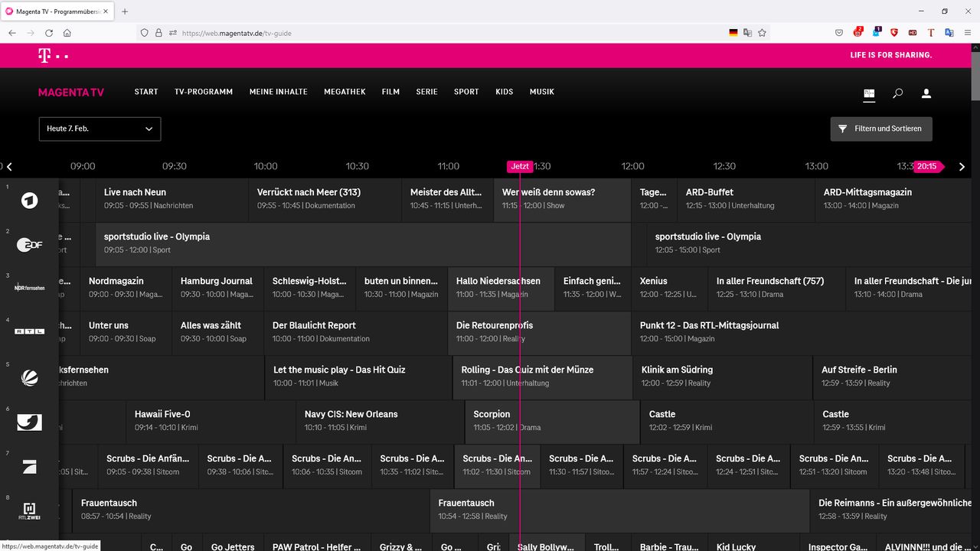Click the browser address bar URL

point(237,33)
